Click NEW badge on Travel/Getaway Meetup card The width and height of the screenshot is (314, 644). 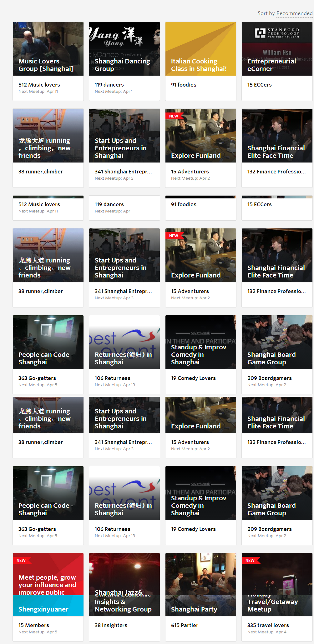click(x=250, y=560)
